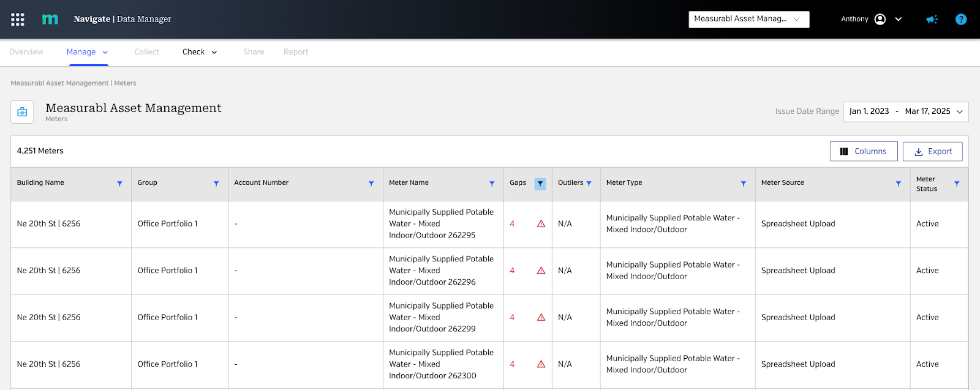Viewport: 980px width, 390px height.
Task: Click Spreadsheet Upload in the 262295 row
Action: click(x=798, y=224)
